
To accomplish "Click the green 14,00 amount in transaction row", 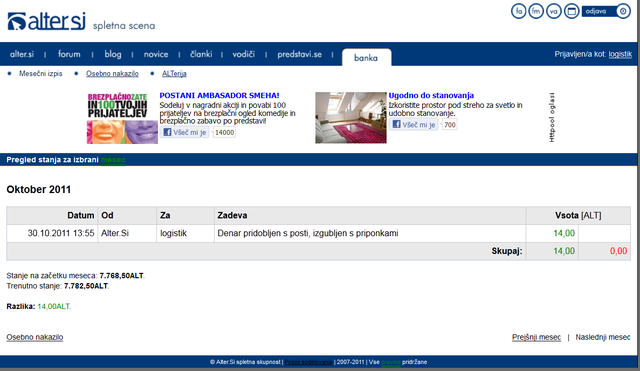I will 564,233.
